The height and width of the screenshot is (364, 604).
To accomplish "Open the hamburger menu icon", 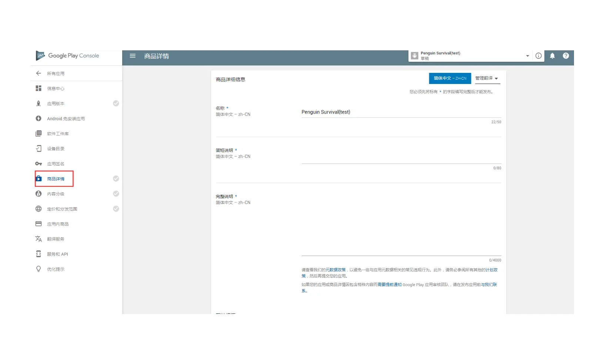I will point(133,56).
